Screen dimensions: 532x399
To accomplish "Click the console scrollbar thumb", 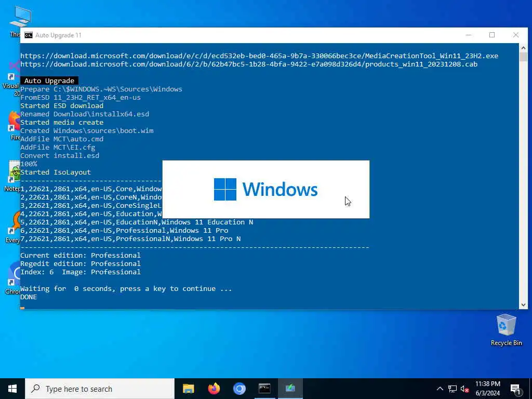I will 523,57.
